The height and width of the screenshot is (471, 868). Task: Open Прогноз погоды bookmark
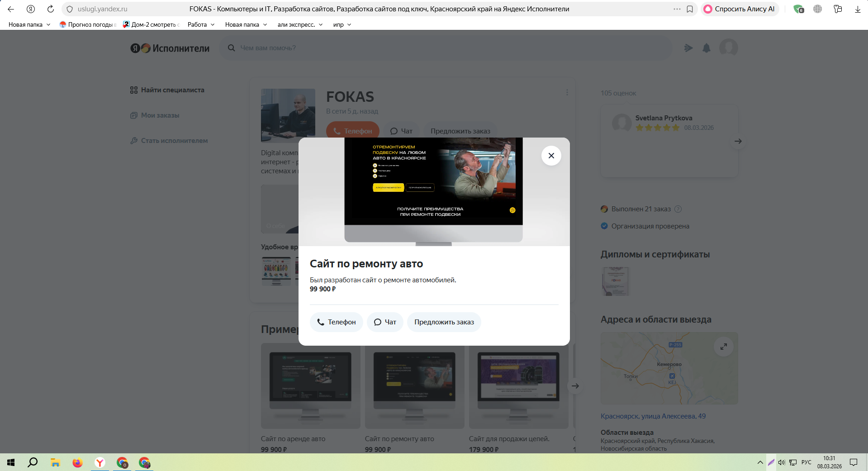point(88,24)
